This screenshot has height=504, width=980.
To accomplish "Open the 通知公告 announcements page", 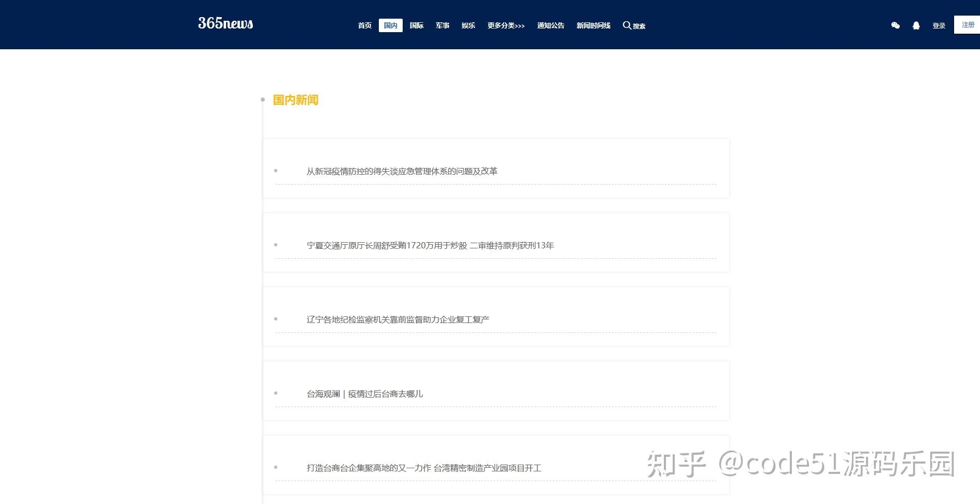I will (x=550, y=25).
